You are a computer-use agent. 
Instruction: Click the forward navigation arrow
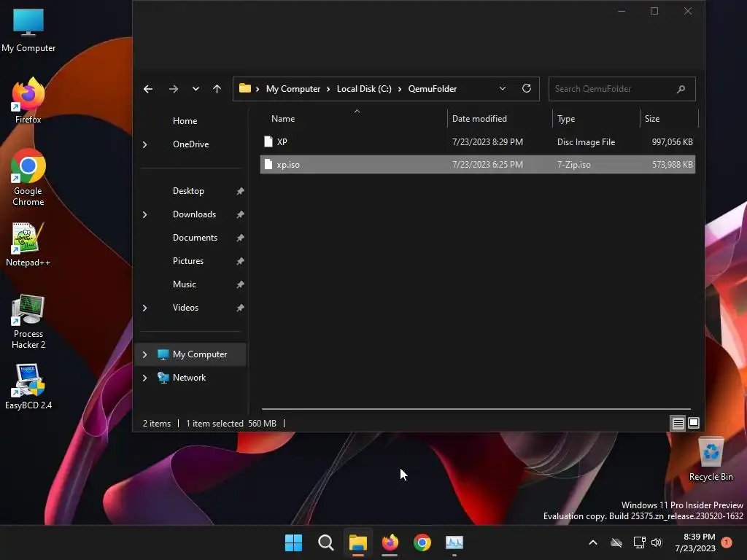tap(174, 89)
